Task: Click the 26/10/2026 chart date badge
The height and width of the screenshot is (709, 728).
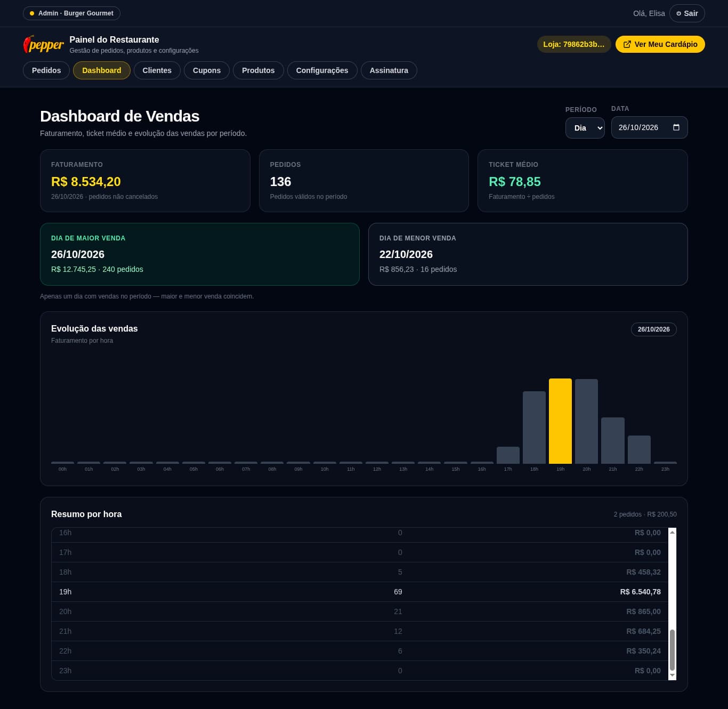Action: [x=653, y=329]
